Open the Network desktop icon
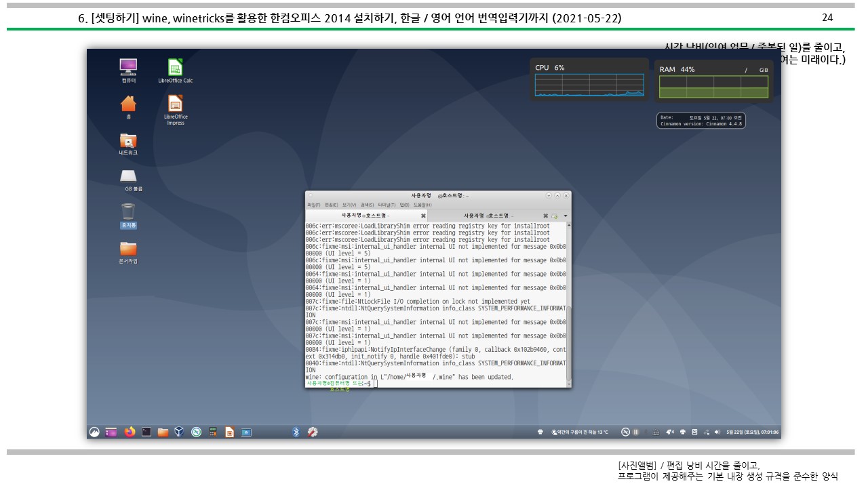 click(x=128, y=144)
